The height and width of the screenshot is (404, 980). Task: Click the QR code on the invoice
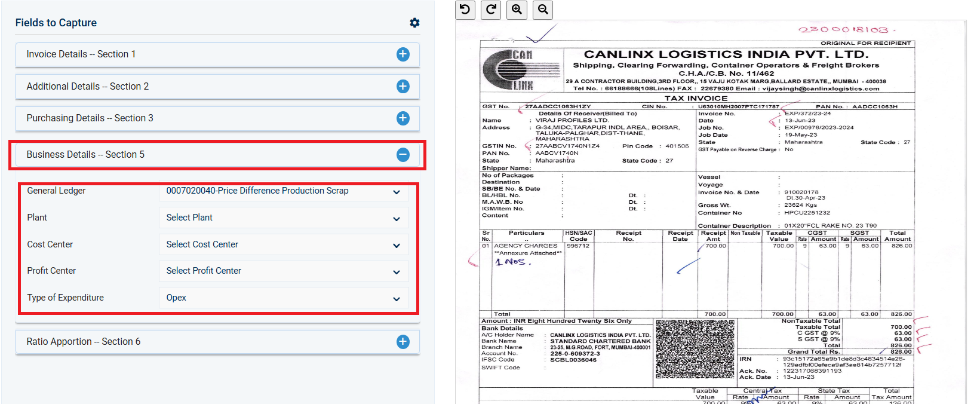pyautogui.click(x=695, y=350)
